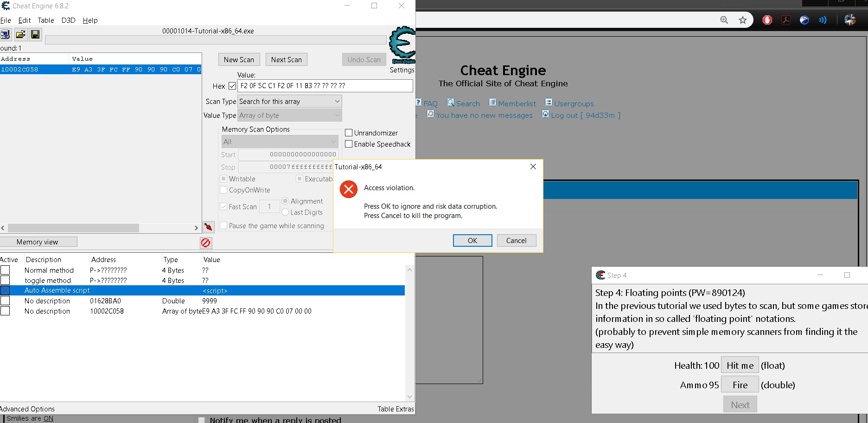Click the Log out icon on the forum

point(545,114)
